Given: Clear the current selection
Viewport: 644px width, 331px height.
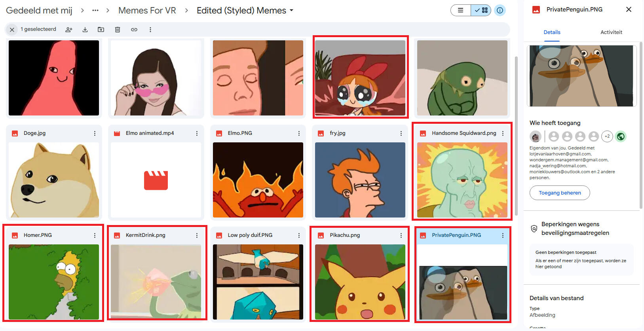Looking at the screenshot, I should pos(12,30).
